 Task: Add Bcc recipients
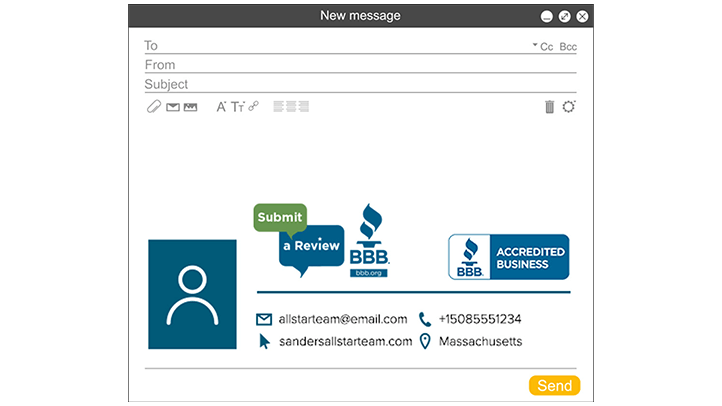568,46
